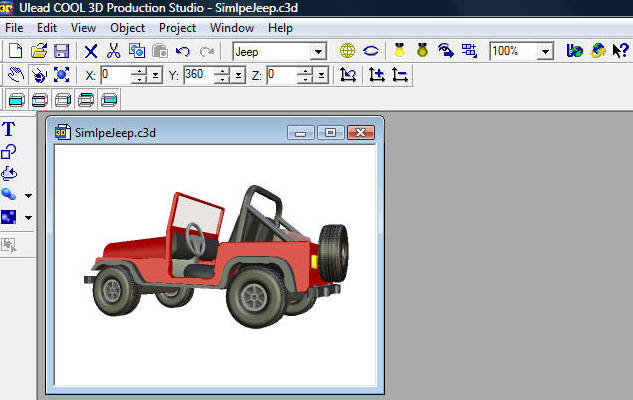
Task: Select the hand Move Object tool
Action: point(16,74)
